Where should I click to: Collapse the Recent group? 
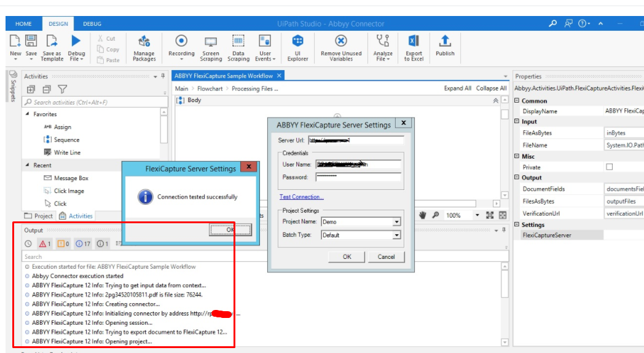[28, 165]
